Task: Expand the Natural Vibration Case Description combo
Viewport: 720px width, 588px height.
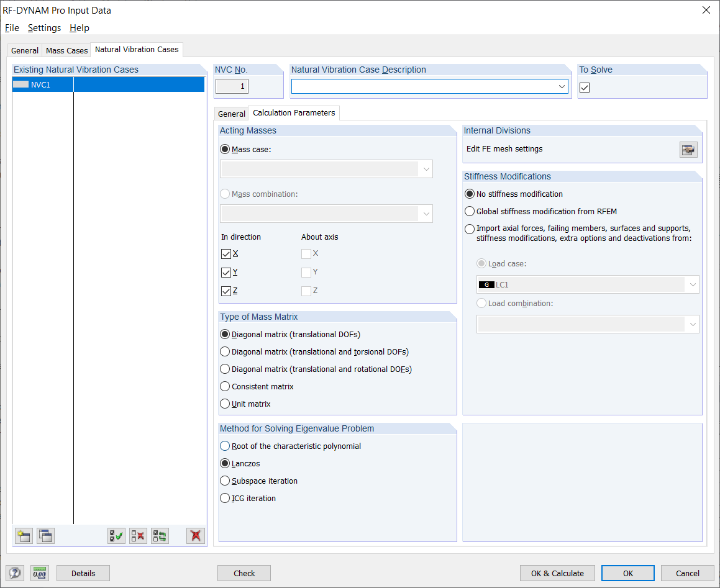Action: pyautogui.click(x=562, y=86)
